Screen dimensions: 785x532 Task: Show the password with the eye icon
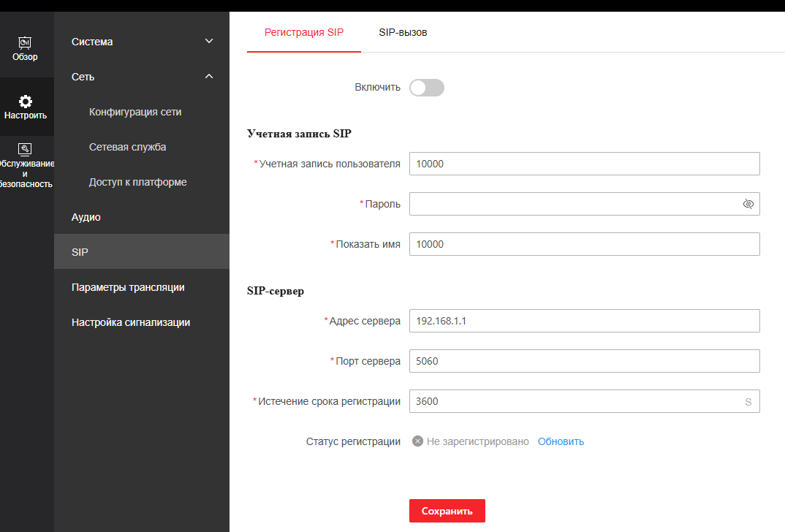pos(748,204)
